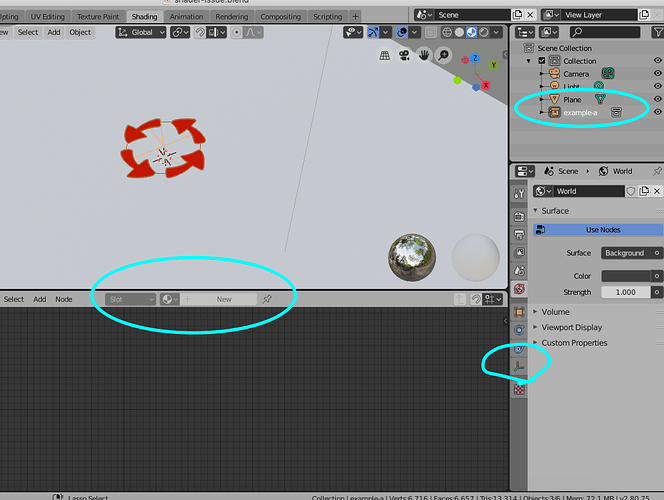Open the material browse dropdown
This screenshot has width=664, height=500.
point(170,299)
